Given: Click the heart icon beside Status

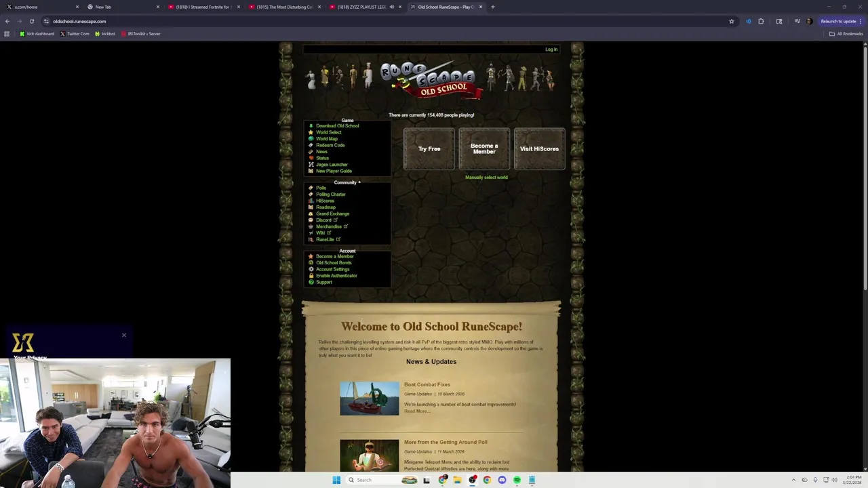Looking at the screenshot, I should point(311,158).
